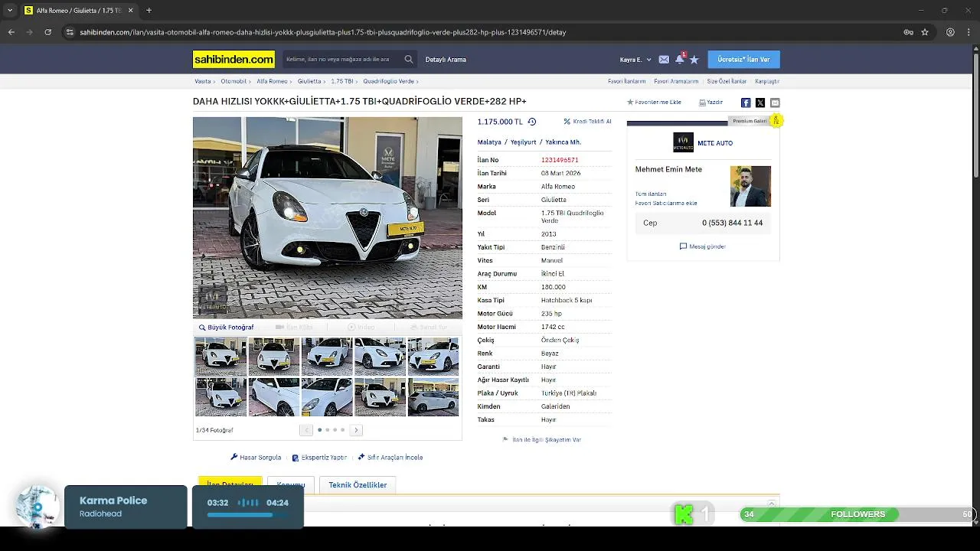980x551 pixels.
Task: Click Tüm İlanları seller link
Action: tap(651, 194)
